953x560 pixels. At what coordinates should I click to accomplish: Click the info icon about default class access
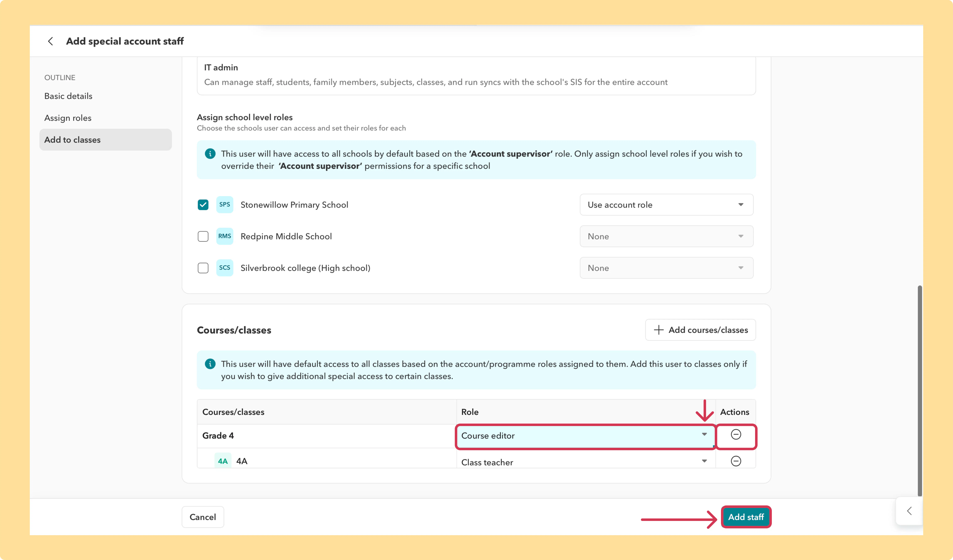(210, 364)
